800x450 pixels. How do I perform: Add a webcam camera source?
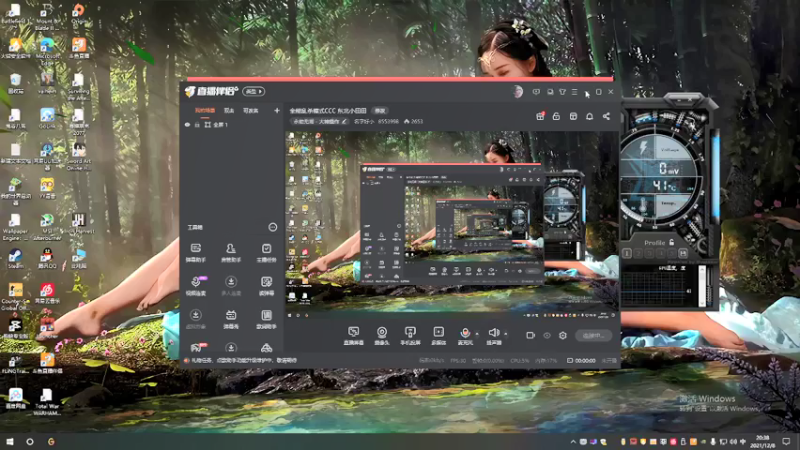[381, 336]
